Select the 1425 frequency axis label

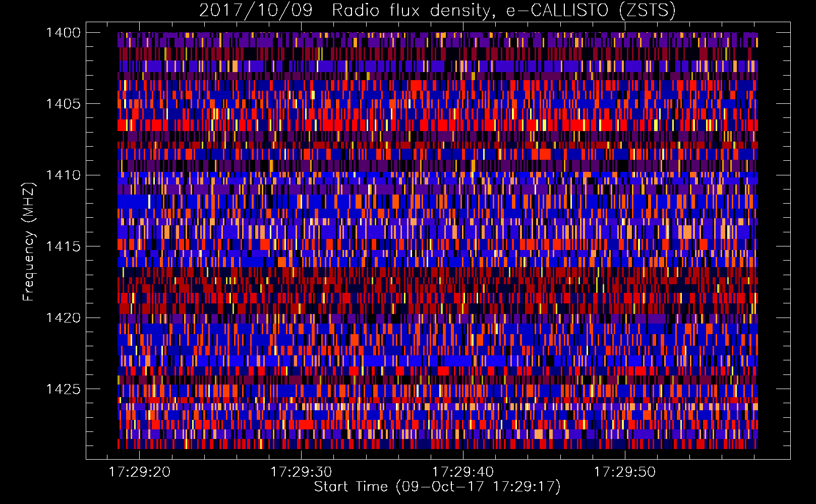(63, 389)
